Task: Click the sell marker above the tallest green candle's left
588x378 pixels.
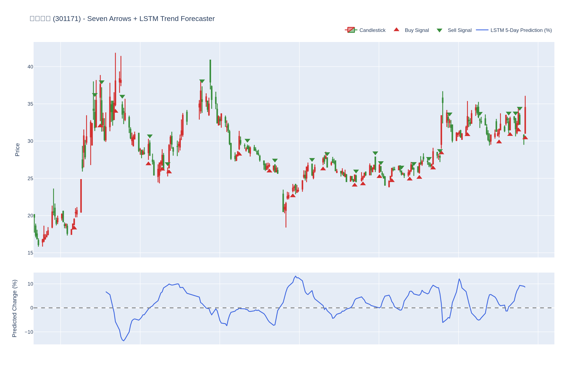Action: (x=202, y=81)
